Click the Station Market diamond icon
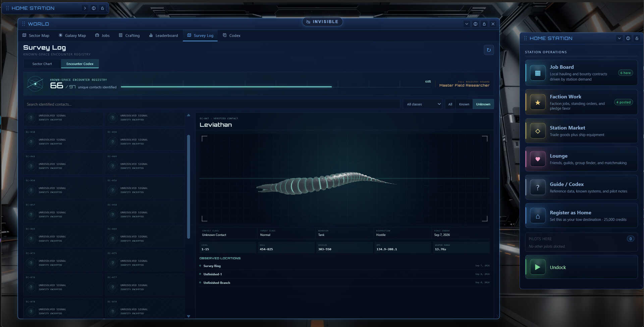 pyautogui.click(x=538, y=131)
